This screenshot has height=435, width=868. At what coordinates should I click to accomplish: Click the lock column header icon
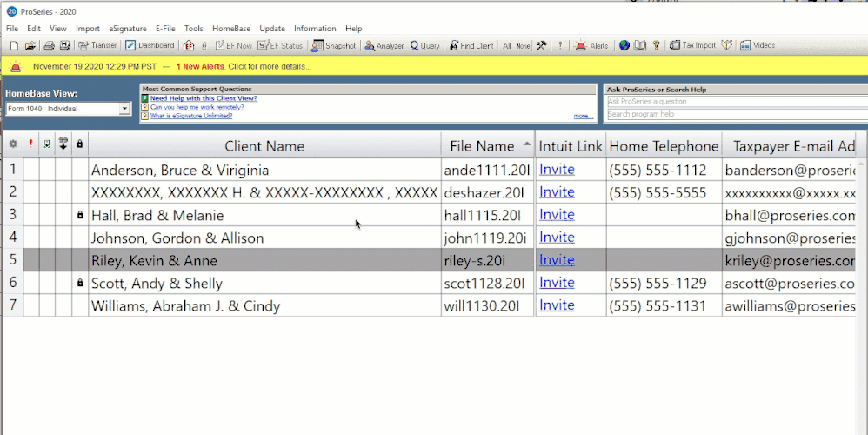(80, 144)
